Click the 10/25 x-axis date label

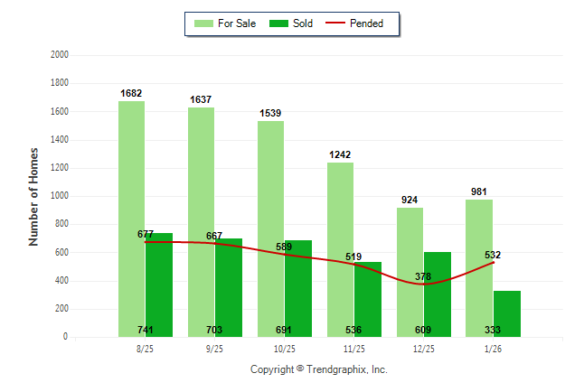click(284, 349)
